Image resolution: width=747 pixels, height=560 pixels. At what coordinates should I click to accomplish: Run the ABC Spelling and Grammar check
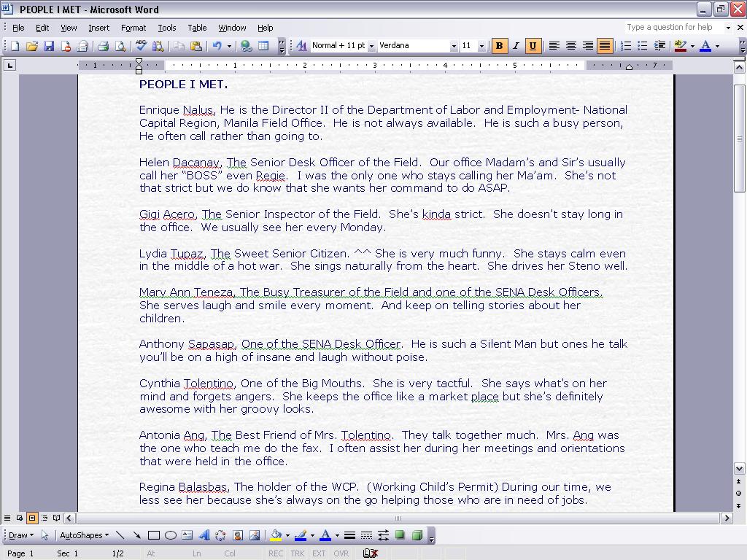coord(141,46)
